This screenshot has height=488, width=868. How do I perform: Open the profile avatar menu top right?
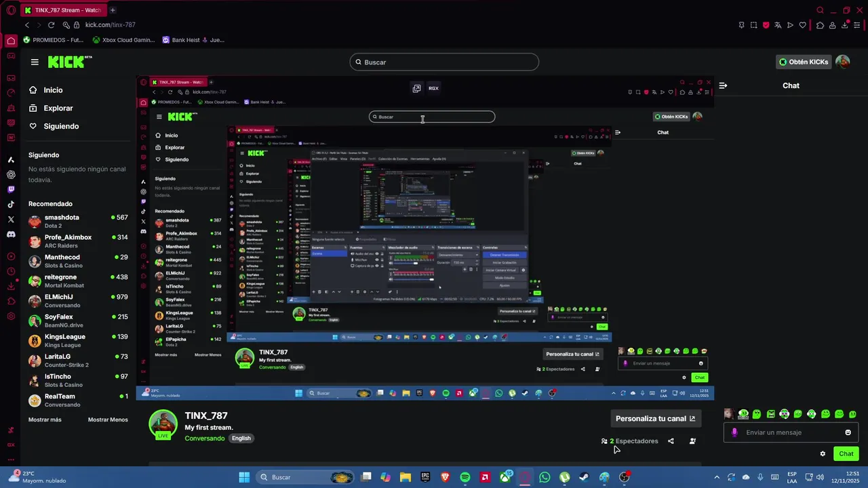tap(843, 62)
